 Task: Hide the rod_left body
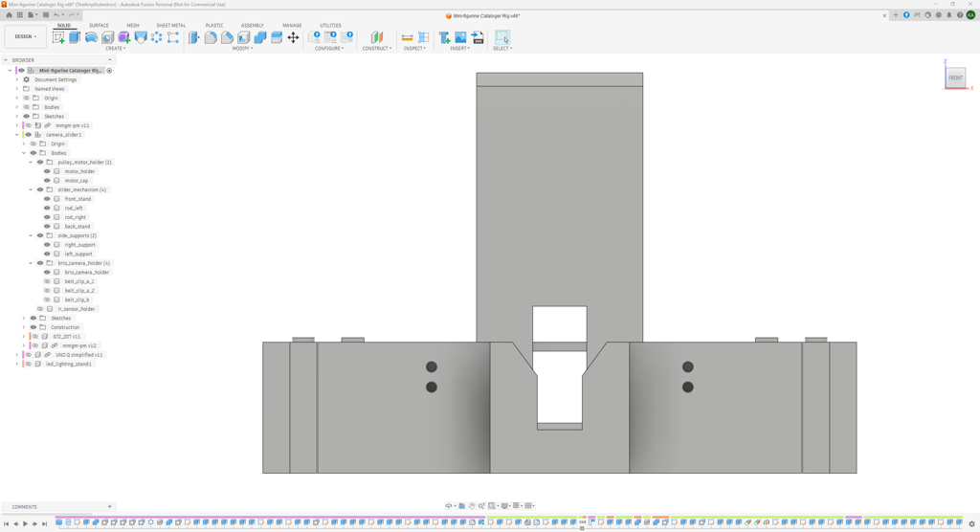[47, 209]
